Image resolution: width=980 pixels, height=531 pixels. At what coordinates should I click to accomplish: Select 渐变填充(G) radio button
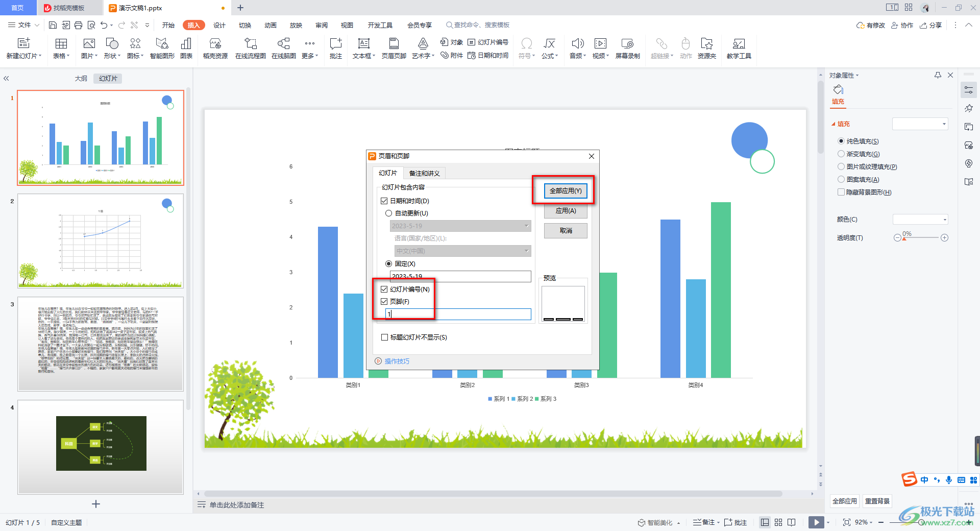pyautogui.click(x=841, y=154)
